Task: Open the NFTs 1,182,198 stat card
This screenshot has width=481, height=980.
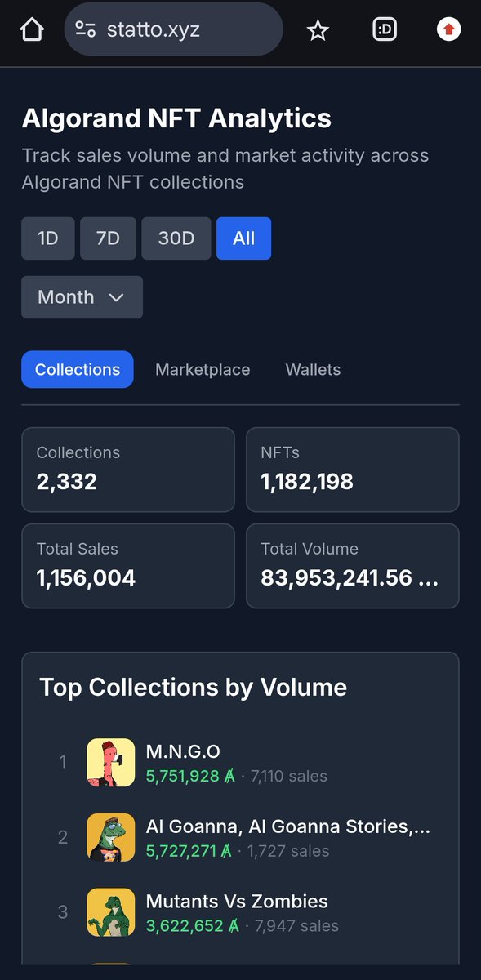Action: pos(353,470)
